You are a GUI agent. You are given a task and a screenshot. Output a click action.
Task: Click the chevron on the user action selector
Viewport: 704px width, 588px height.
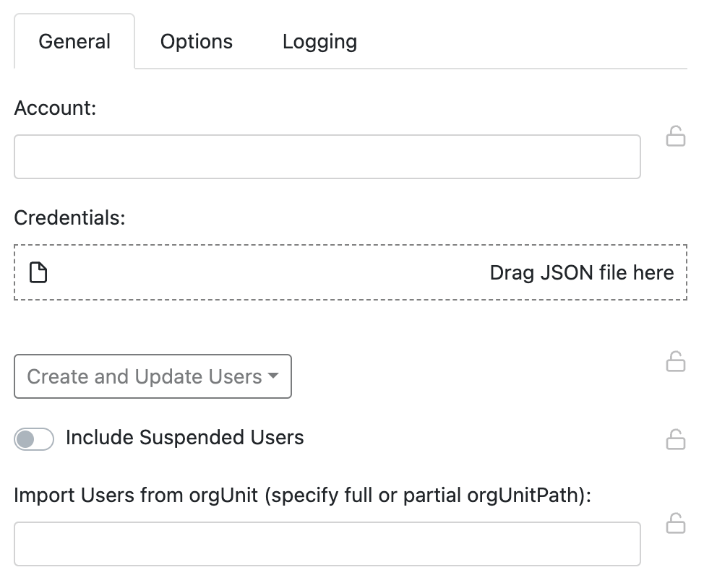coord(273,376)
